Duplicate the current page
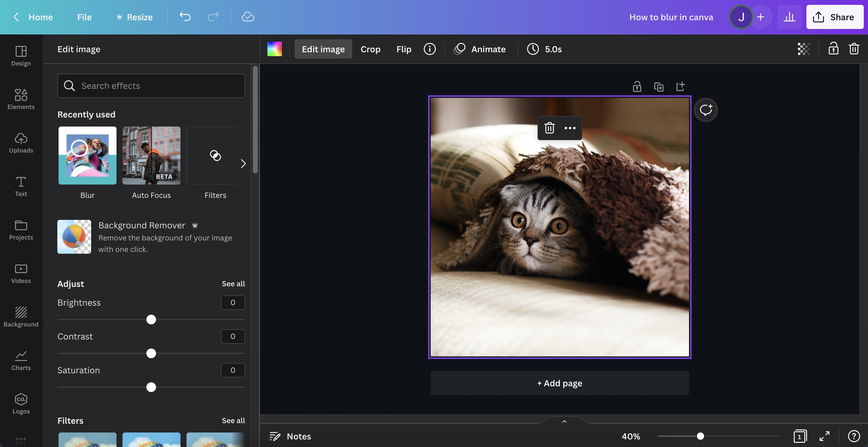 point(659,86)
